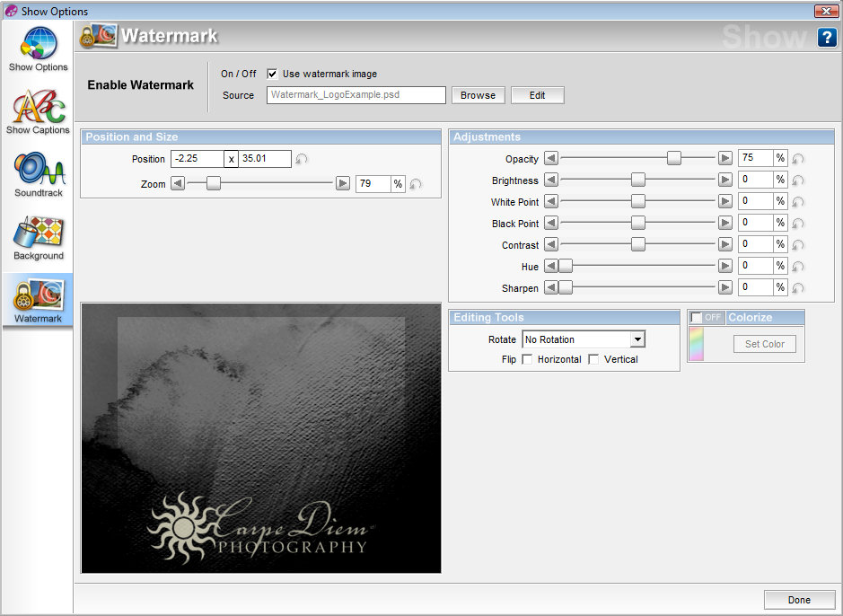Click the Opacity percent field showing 75

pyautogui.click(x=755, y=157)
